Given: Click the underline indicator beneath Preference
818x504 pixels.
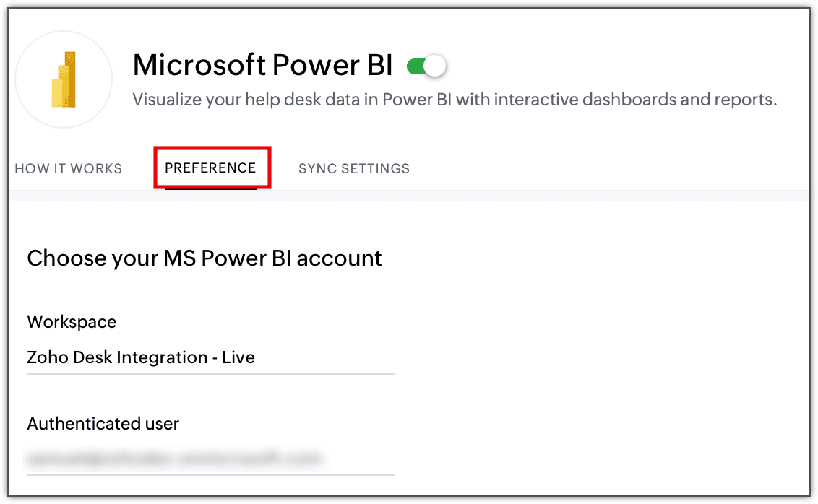Looking at the screenshot, I should click(210, 188).
